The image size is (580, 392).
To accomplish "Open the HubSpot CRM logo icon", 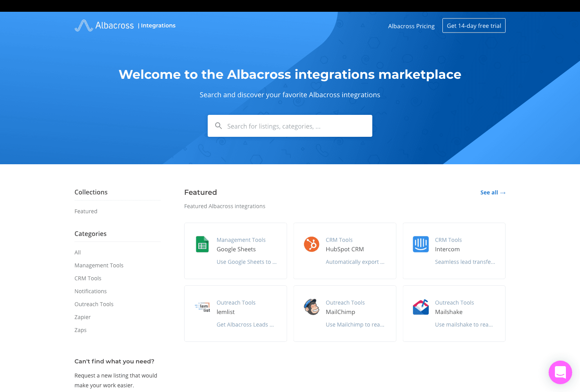I will pyautogui.click(x=312, y=244).
